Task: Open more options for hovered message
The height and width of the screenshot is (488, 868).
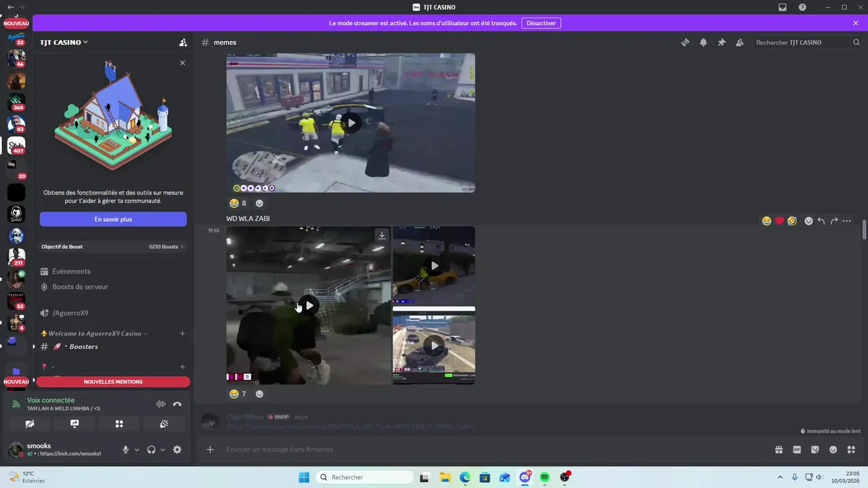Action: click(847, 221)
